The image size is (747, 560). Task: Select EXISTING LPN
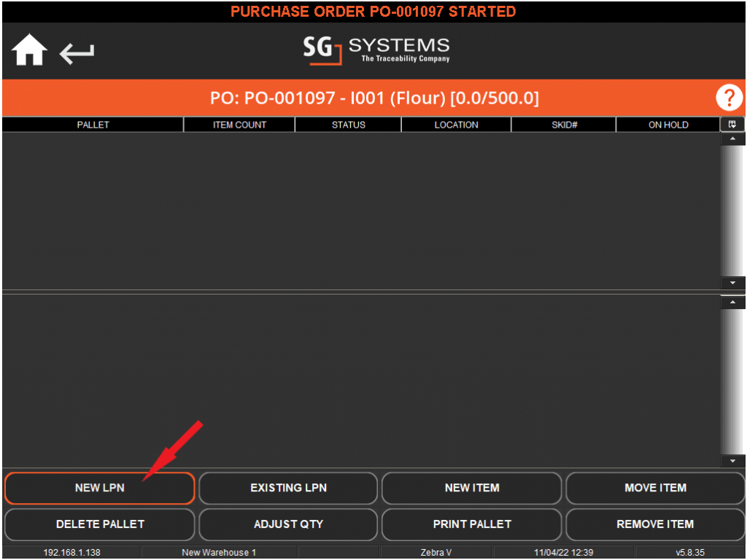tap(288, 488)
